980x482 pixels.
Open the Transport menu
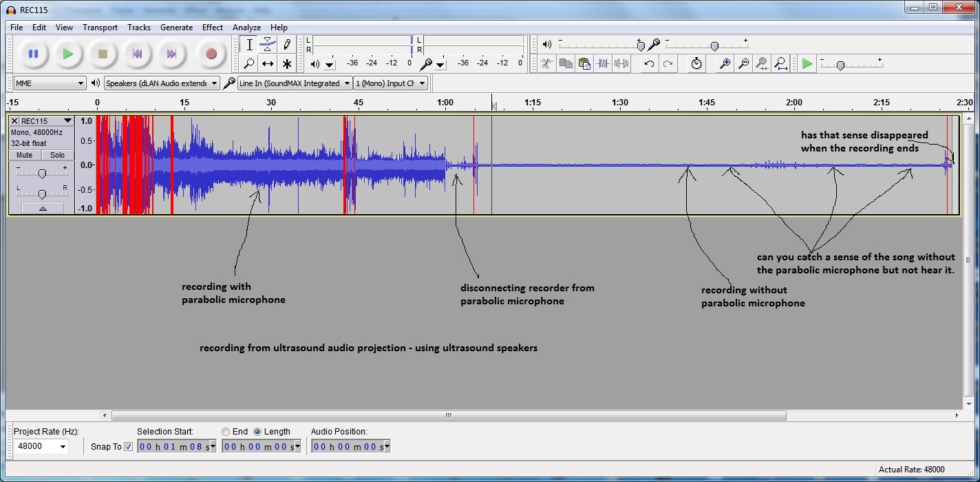[100, 28]
